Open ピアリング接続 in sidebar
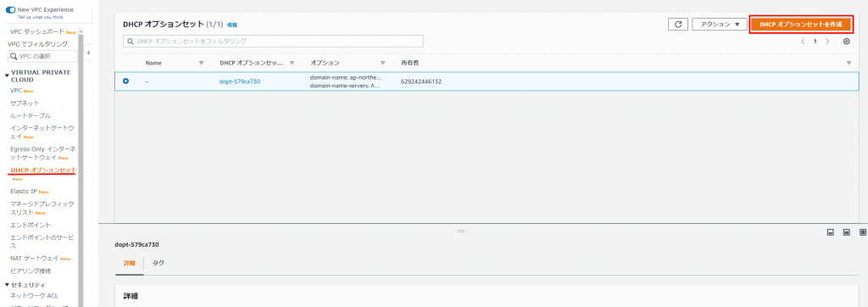 click(31, 271)
